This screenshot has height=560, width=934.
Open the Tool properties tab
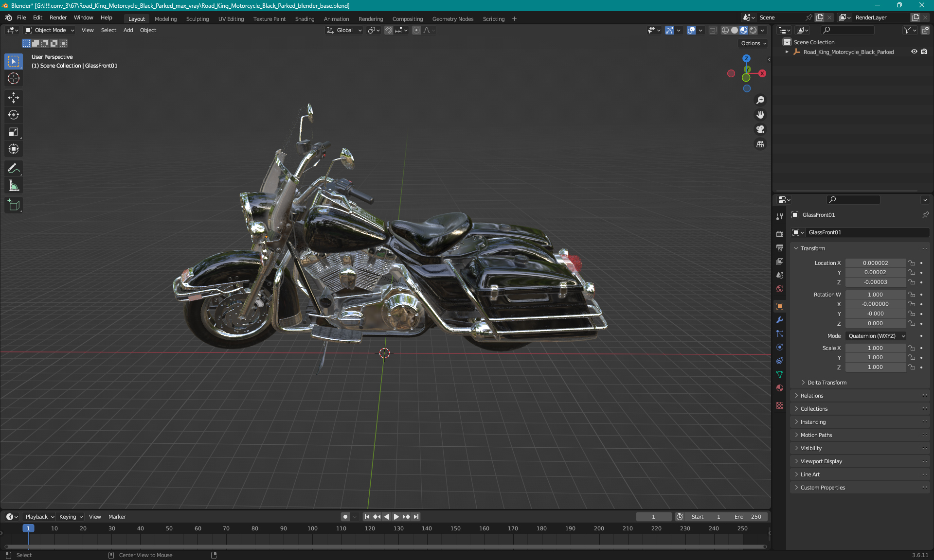pos(780,216)
